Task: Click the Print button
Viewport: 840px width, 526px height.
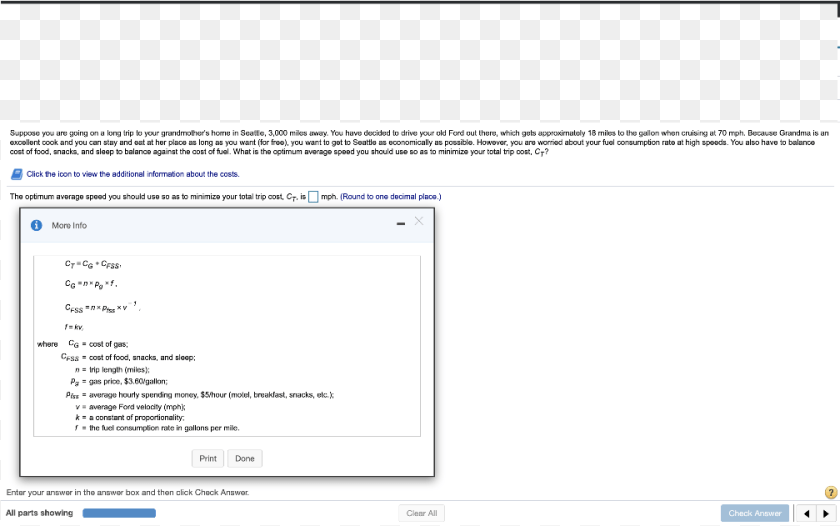Action: click(x=208, y=459)
